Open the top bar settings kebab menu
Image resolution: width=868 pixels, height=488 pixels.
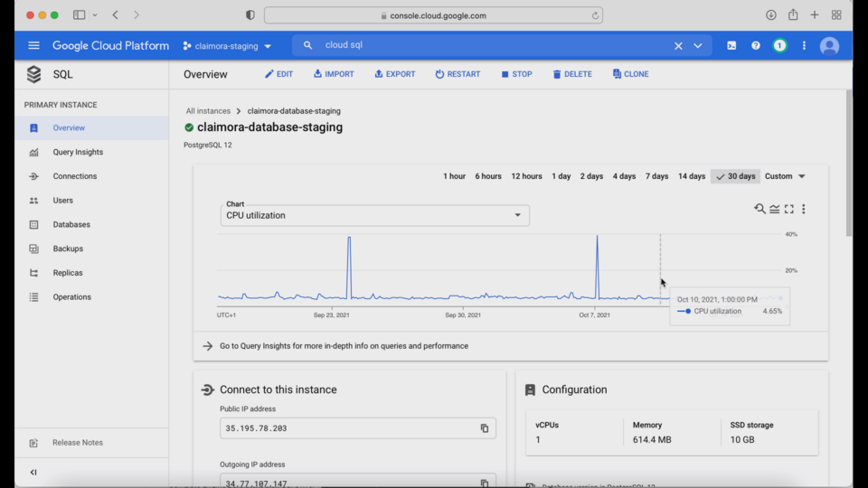(804, 46)
